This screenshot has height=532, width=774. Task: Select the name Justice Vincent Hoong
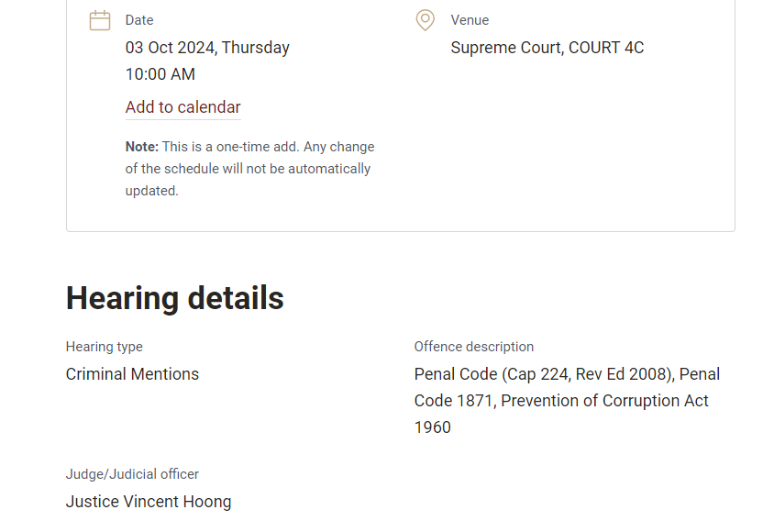coord(149,502)
